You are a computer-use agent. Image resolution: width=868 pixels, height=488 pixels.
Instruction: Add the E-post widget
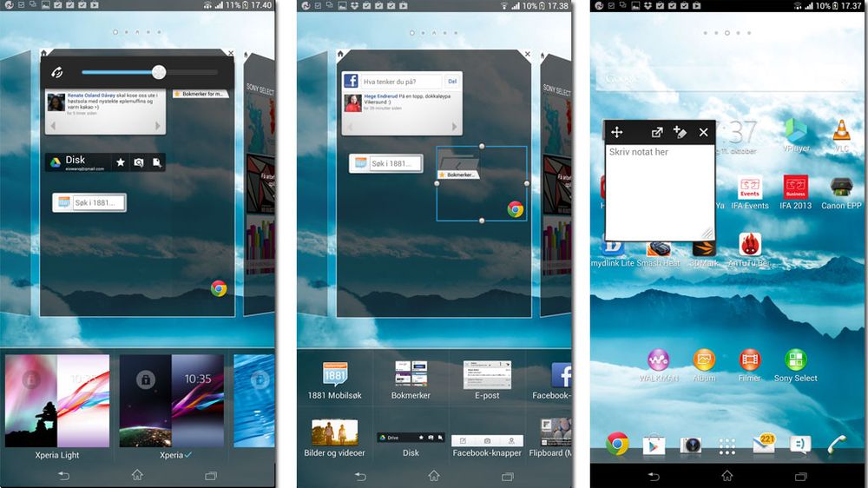[487, 380]
